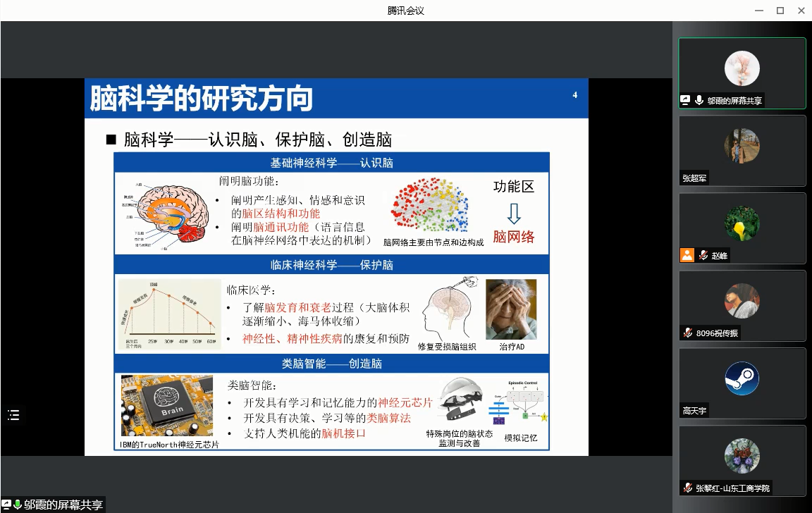Click 赵峰's yellow flower avatar
Image resolution: width=812 pixels, height=513 pixels.
[x=742, y=223]
